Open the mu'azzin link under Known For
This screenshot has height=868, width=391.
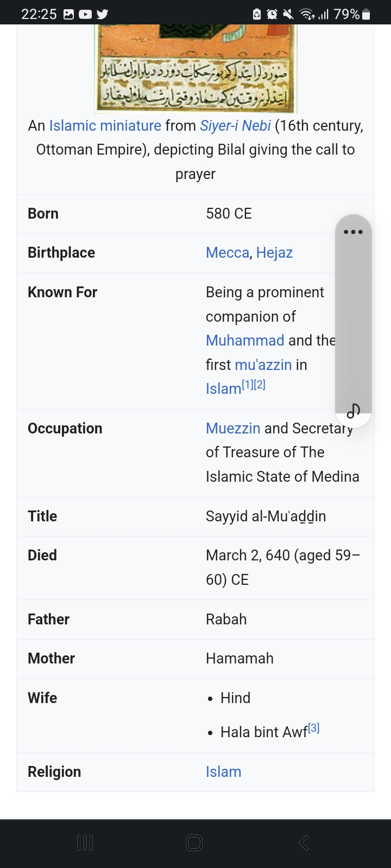coord(263,365)
